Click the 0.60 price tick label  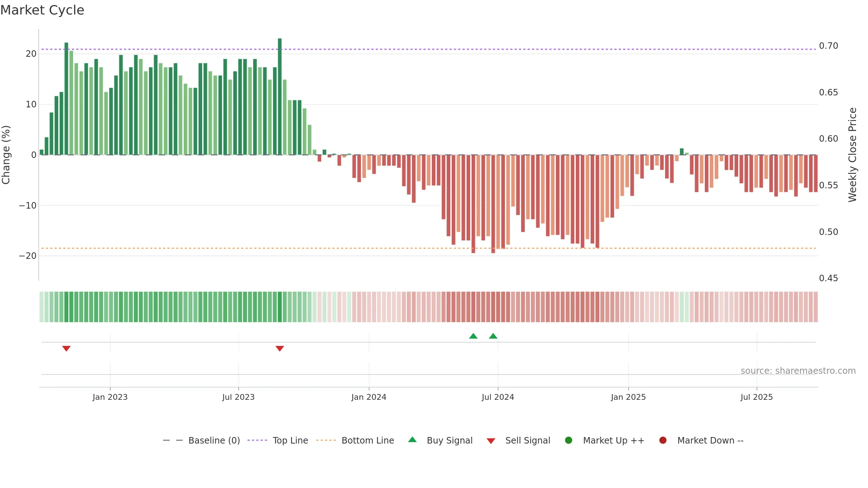[829, 139]
